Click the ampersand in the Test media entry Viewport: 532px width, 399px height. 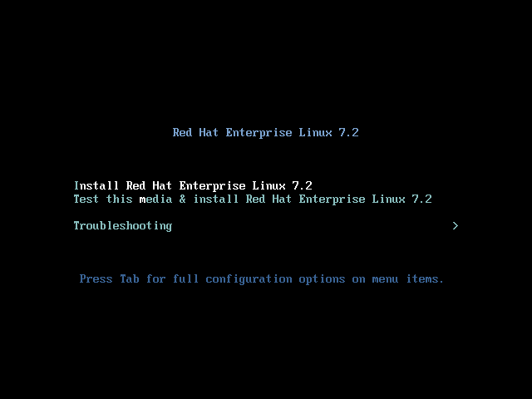coord(183,199)
